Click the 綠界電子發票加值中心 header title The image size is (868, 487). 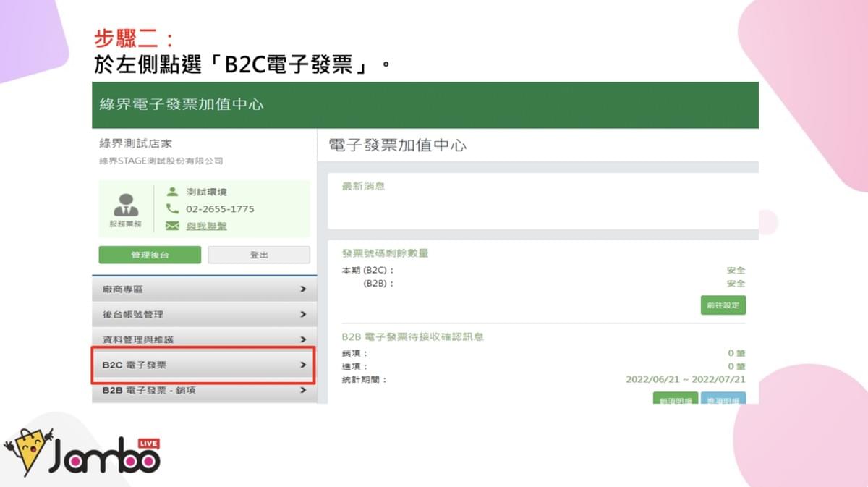[x=182, y=104]
